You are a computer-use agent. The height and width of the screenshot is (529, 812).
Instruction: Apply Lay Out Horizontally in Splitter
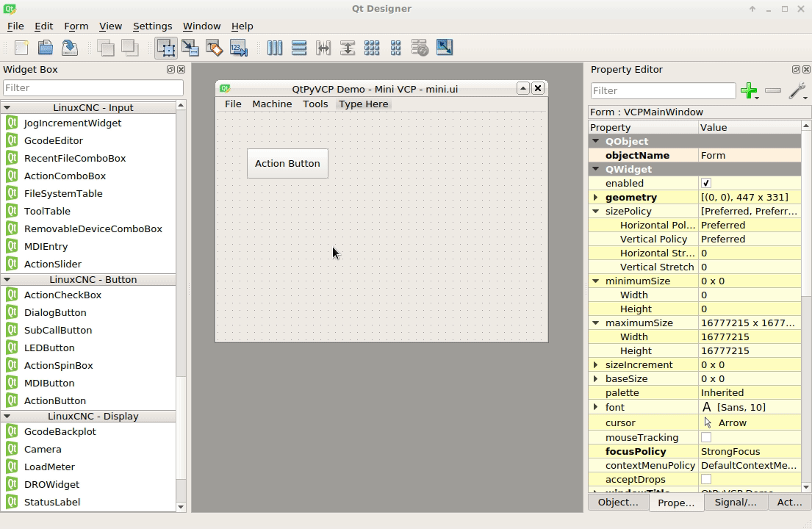point(323,48)
